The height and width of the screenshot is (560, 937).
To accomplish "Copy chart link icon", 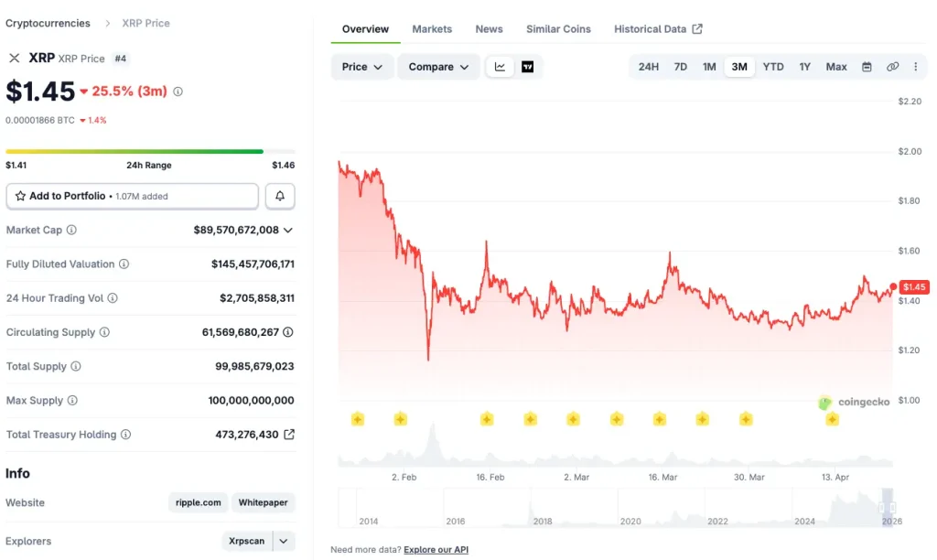I will click(x=892, y=67).
